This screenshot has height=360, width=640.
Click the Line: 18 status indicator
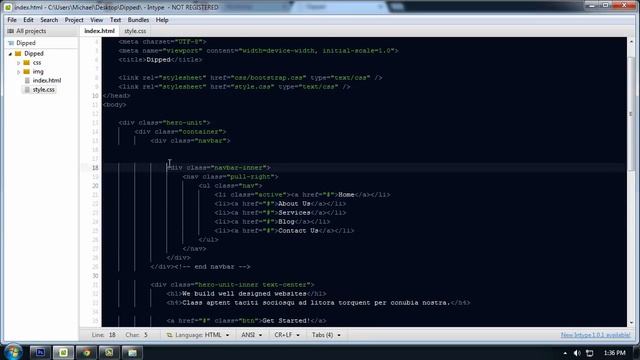coord(104,335)
